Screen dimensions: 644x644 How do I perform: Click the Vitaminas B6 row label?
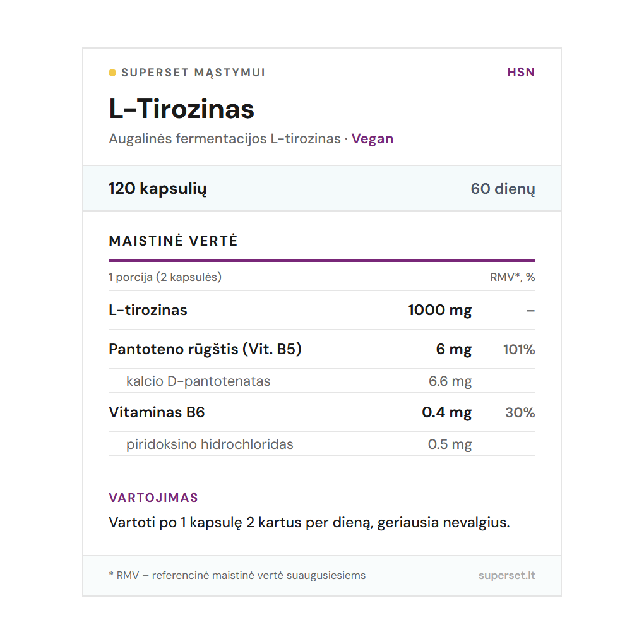(x=157, y=412)
